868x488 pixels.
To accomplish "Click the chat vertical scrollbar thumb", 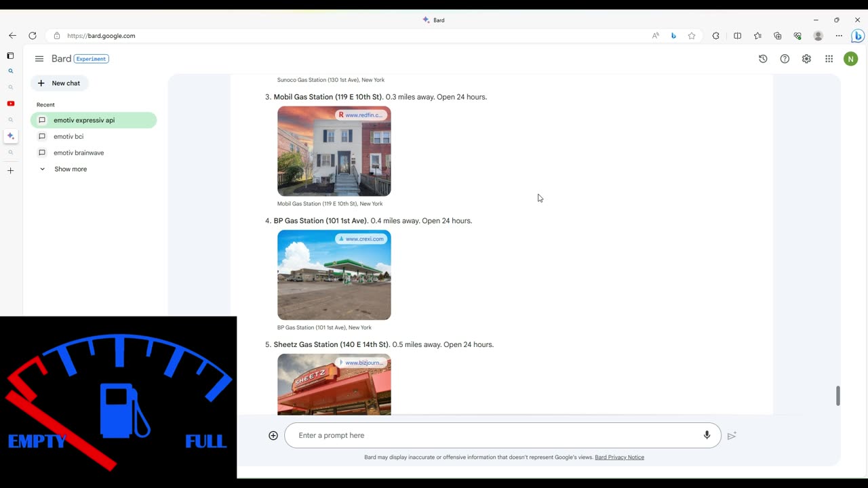I will [x=837, y=396].
